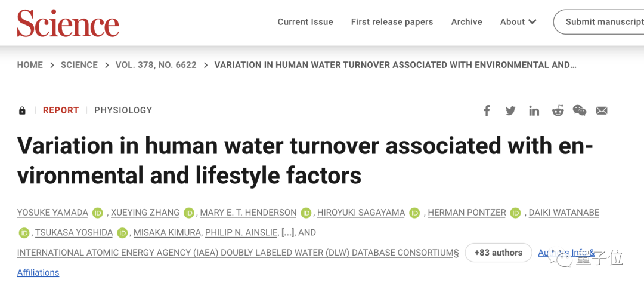Expand the About dropdown menu
Image resolution: width=644 pixels, height=286 pixels.
point(518,22)
